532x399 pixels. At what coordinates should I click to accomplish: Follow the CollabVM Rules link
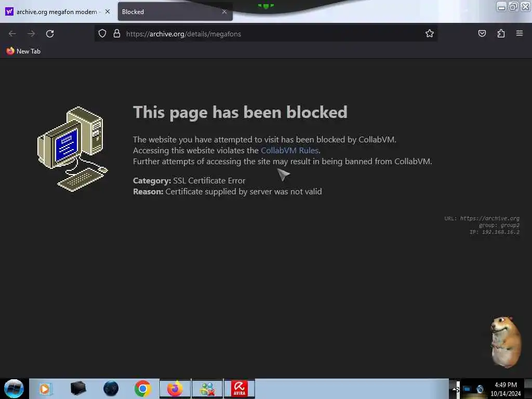tap(289, 150)
